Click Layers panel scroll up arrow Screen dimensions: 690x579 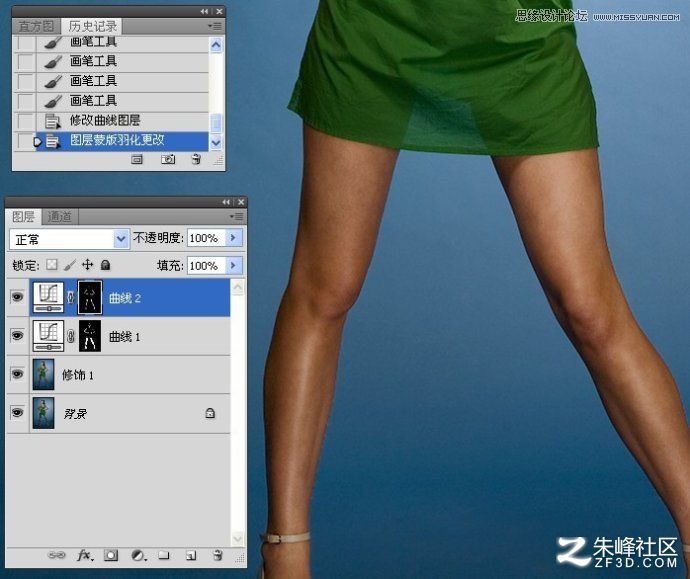[x=238, y=288]
